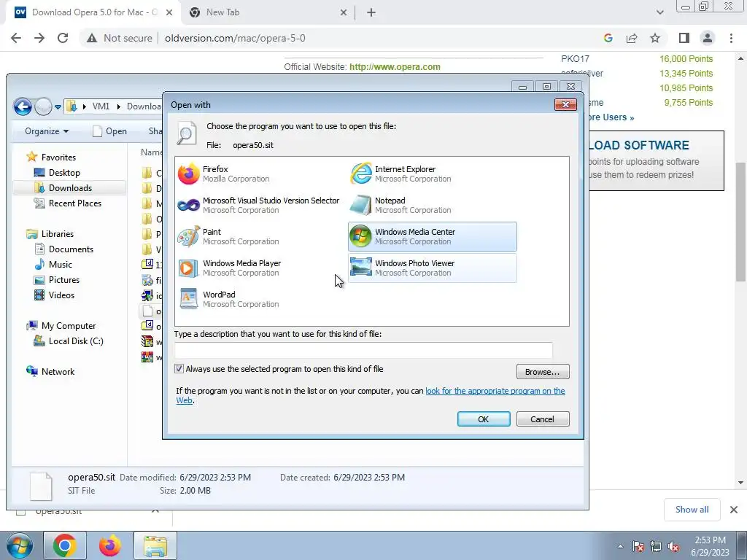
Task: Go back in Explorer window
Action: coord(23,106)
